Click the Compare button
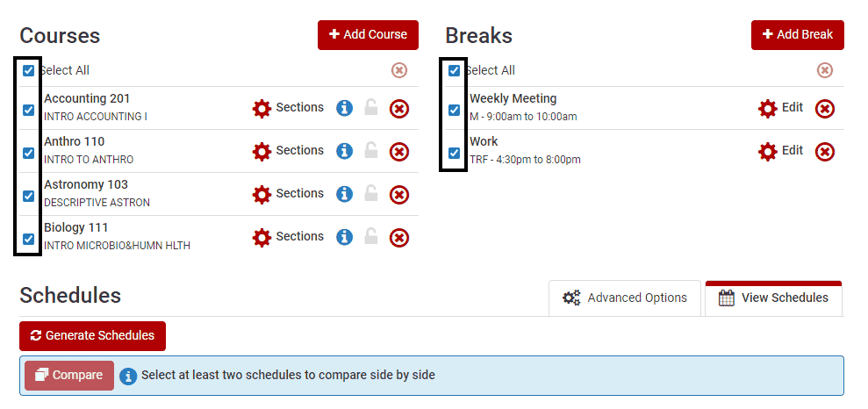This screenshot has height=409, width=868. [69, 376]
